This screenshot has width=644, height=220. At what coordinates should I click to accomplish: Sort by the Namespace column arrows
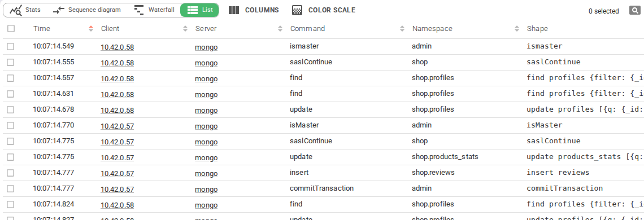(x=517, y=28)
